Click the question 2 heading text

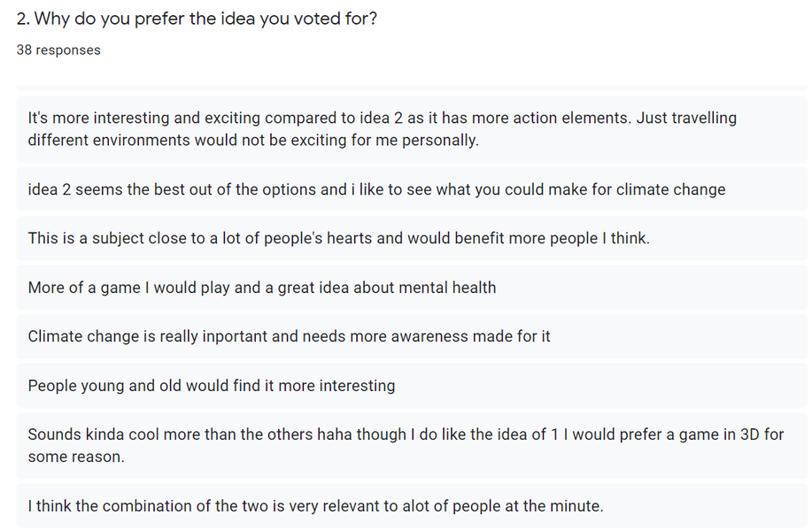[197, 19]
